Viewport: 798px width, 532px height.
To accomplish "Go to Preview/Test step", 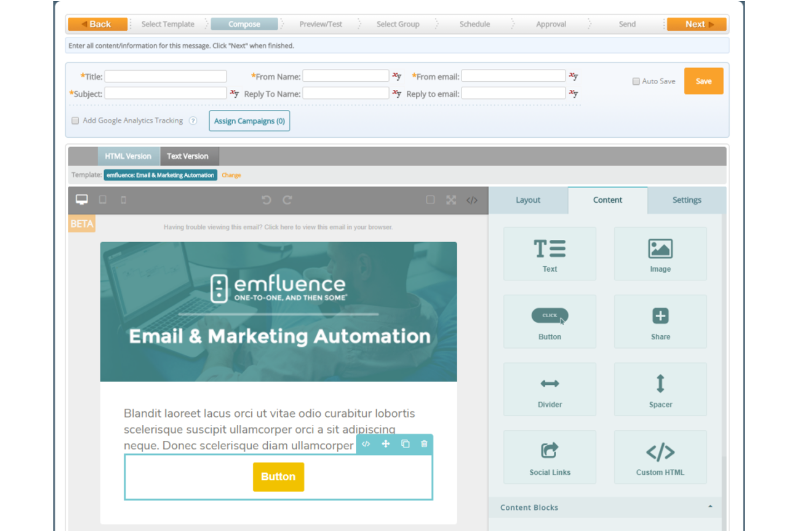I will (x=321, y=24).
